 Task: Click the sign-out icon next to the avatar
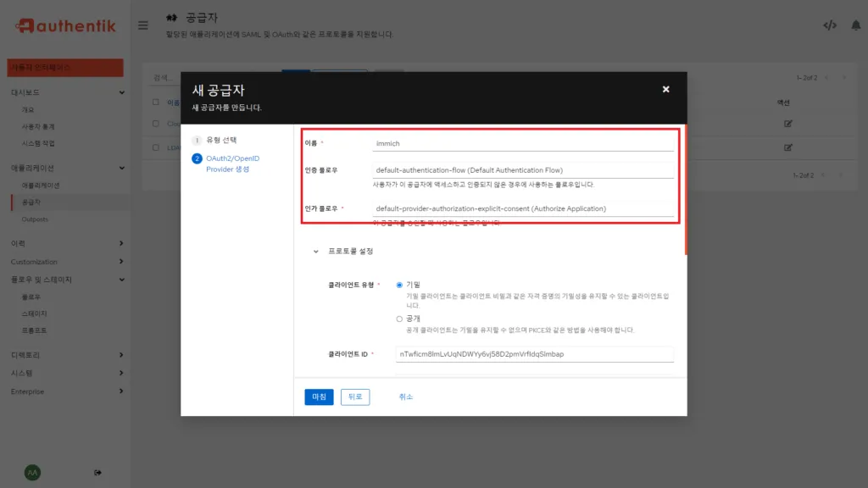click(97, 473)
